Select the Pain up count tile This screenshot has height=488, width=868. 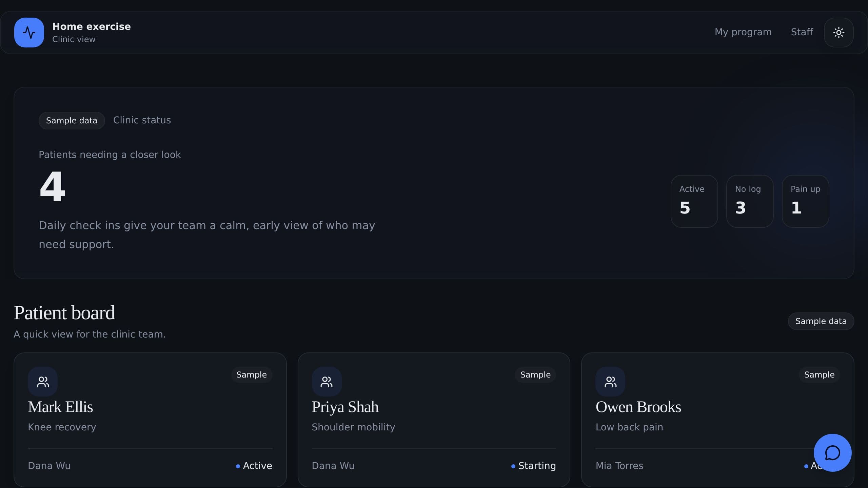click(805, 201)
